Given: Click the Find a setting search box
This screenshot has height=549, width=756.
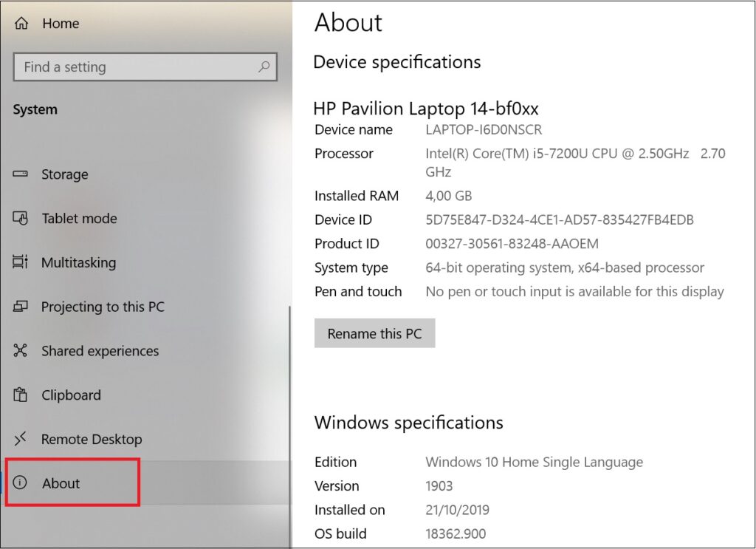Looking at the screenshot, I should [x=133, y=67].
